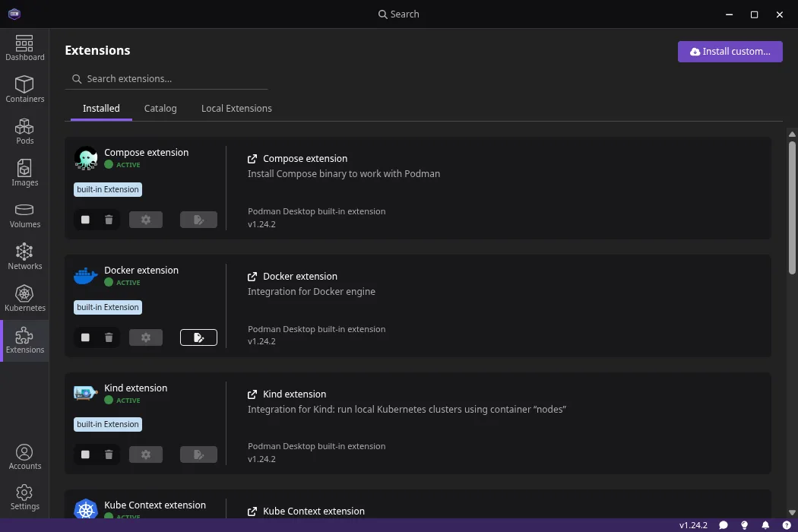The height and width of the screenshot is (532, 798).
Task: Click the scrollbar down arrow
Action: click(x=792, y=513)
